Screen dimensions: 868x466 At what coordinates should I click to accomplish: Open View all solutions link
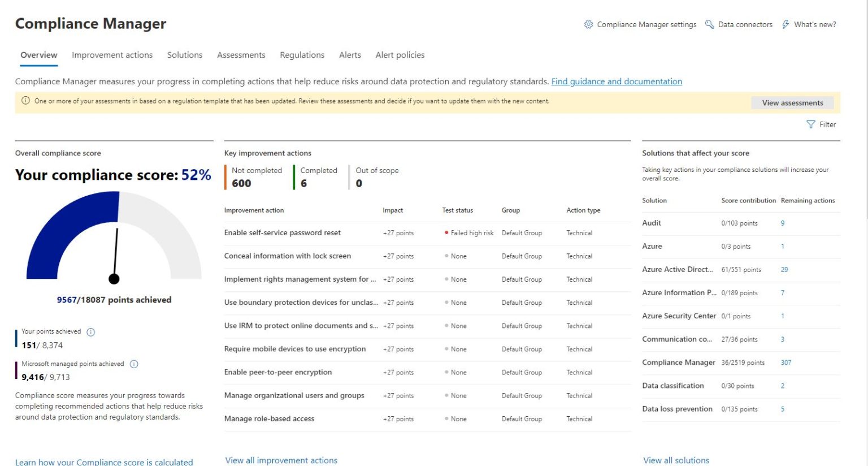tap(676, 460)
